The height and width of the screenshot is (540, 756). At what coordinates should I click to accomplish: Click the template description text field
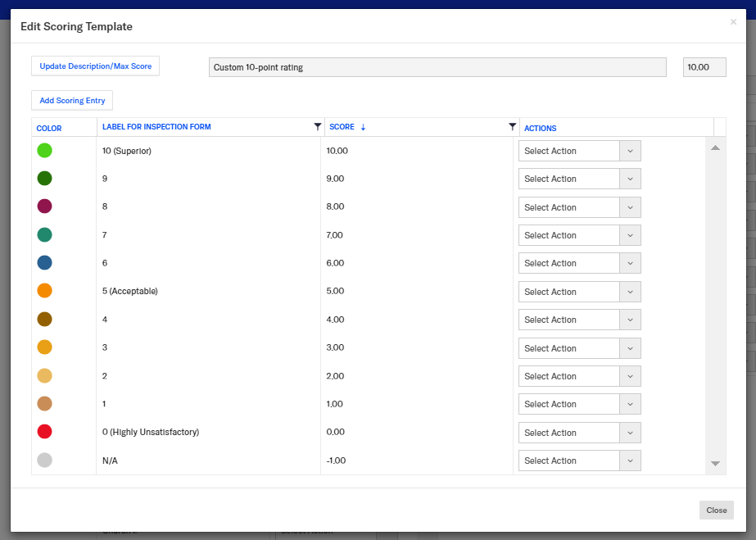click(x=437, y=67)
